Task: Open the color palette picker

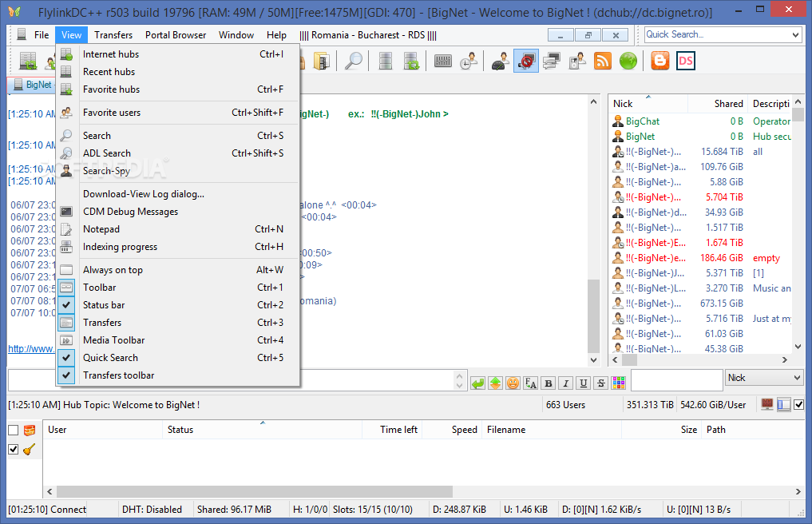Action: [x=618, y=383]
